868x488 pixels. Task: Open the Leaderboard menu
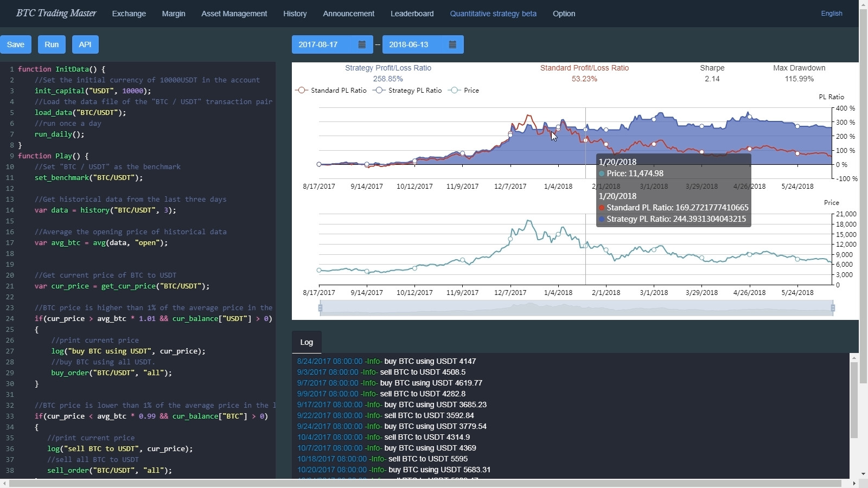pyautogui.click(x=412, y=14)
